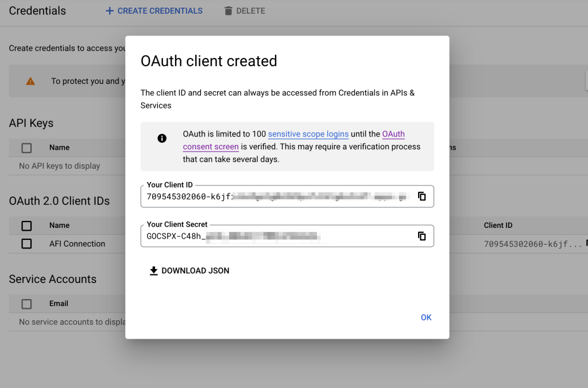Click the download icon before DOWNLOAD JSON
The height and width of the screenshot is (388, 588).
pos(153,270)
